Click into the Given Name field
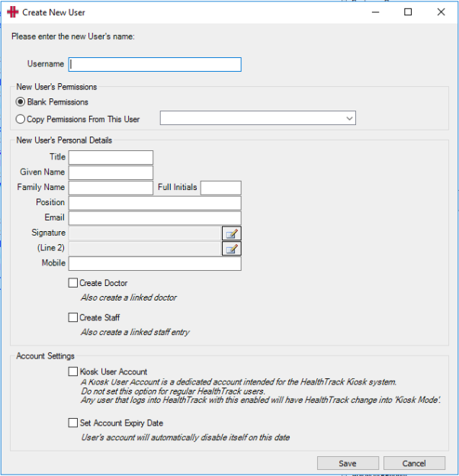This screenshot has height=476, width=459. click(x=111, y=172)
